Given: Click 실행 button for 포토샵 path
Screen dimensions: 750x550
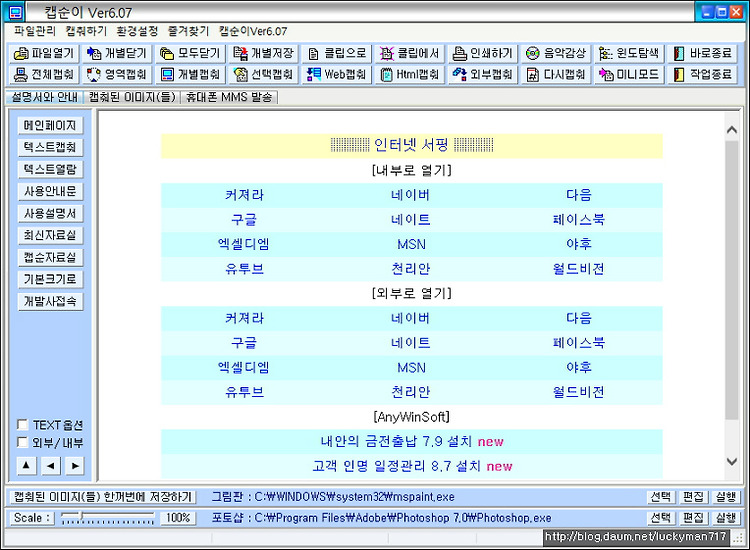Looking at the screenshot, I should coord(726,518).
